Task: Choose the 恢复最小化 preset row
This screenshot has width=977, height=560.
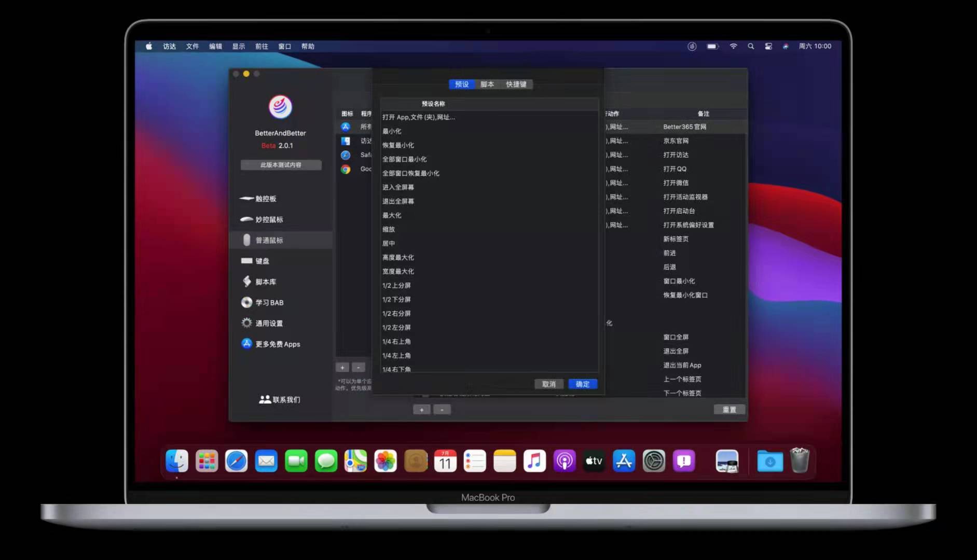Action: (489, 145)
